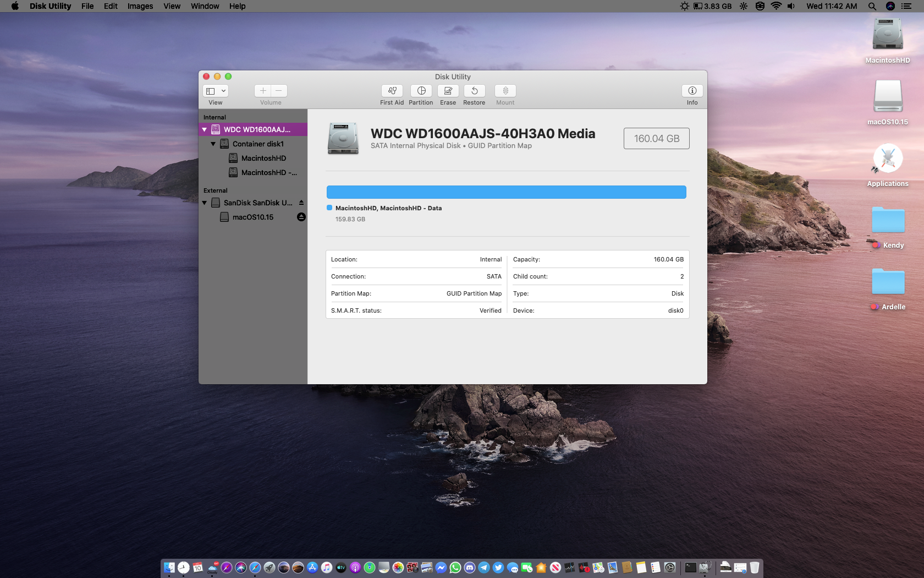Click the S.M.A.R.T. status Verified value

point(491,310)
